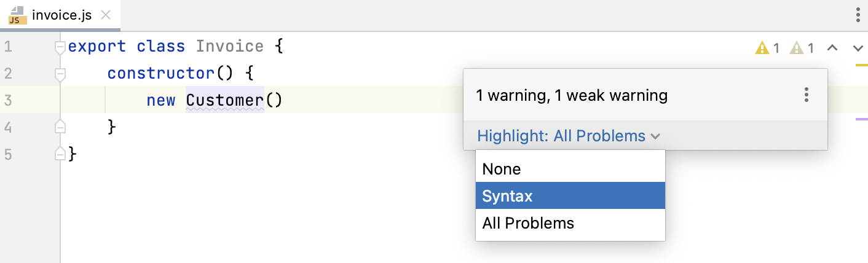This screenshot has height=263, width=868.
Task: Close the invoice.js tab
Action: click(106, 15)
